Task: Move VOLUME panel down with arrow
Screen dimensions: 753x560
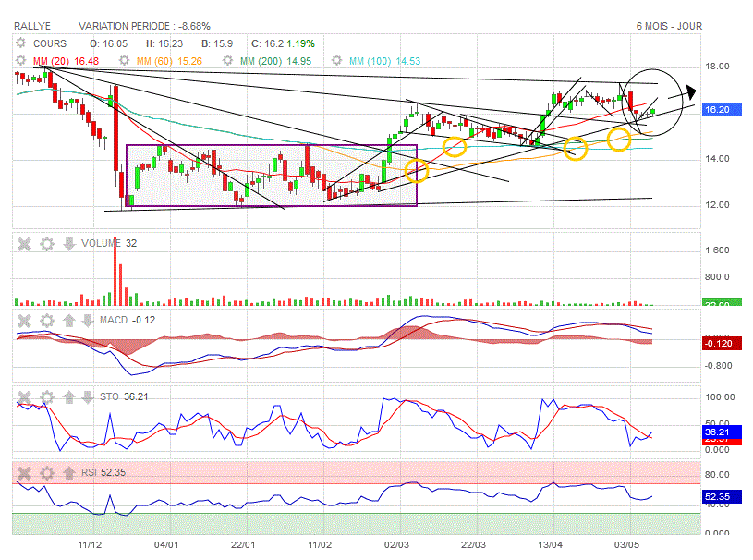Action: 68,244
